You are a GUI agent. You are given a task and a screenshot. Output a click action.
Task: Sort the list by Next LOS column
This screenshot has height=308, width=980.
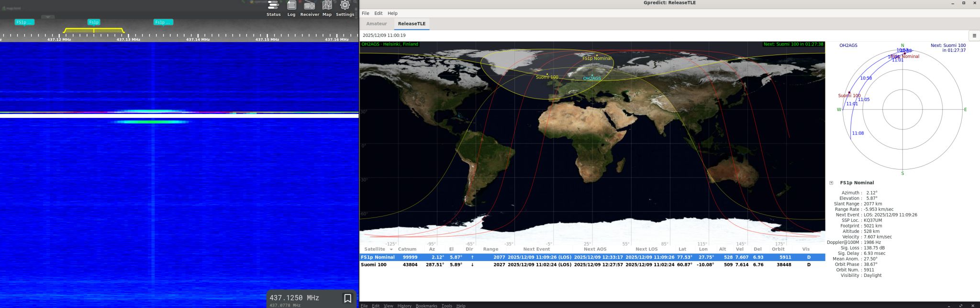click(x=646, y=249)
